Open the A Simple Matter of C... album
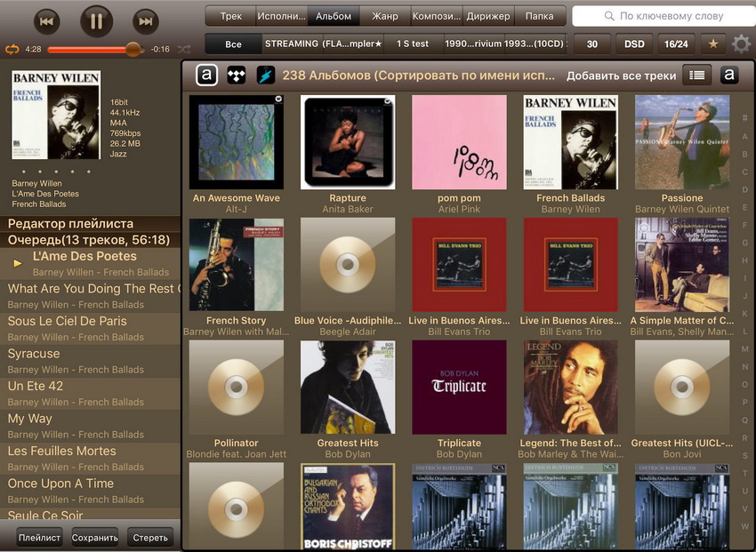The width and height of the screenshot is (756, 552). pyautogui.click(x=682, y=264)
